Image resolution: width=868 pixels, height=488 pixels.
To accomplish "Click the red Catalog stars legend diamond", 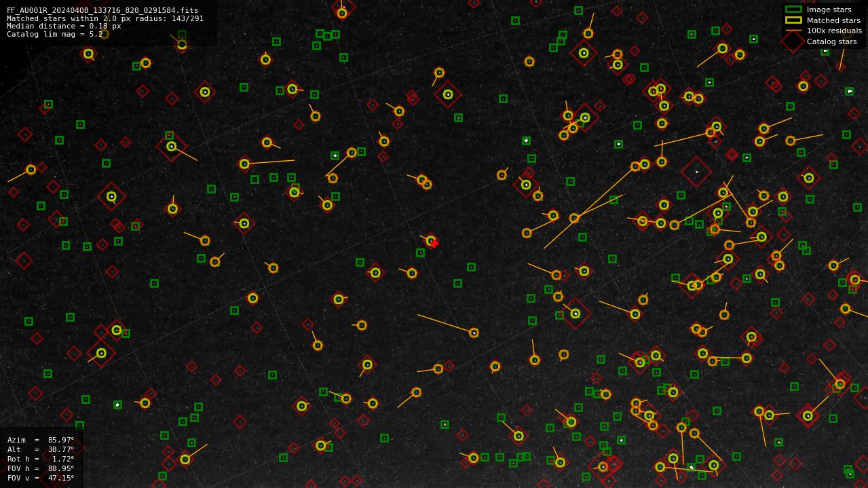I will tap(793, 41).
